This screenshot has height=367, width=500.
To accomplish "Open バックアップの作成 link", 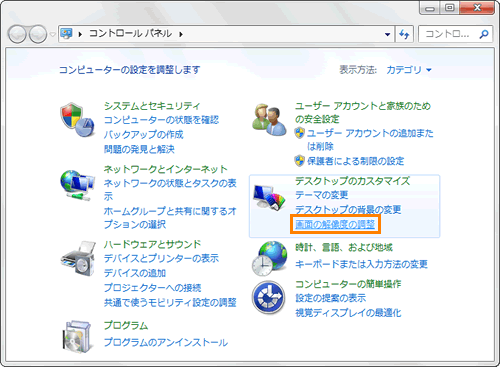I will (144, 134).
